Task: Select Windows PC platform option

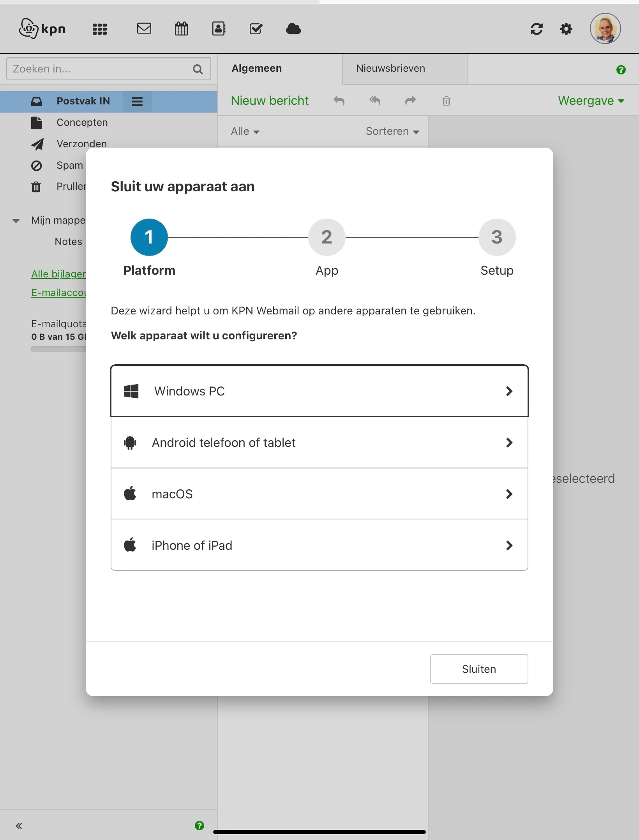Action: click(319, 391)
